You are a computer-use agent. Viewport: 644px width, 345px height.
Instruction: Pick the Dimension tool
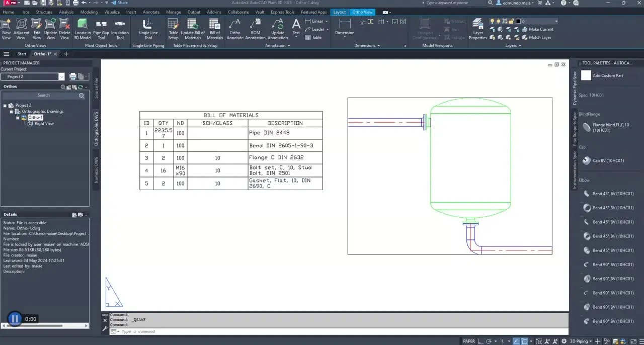point(345,27)
